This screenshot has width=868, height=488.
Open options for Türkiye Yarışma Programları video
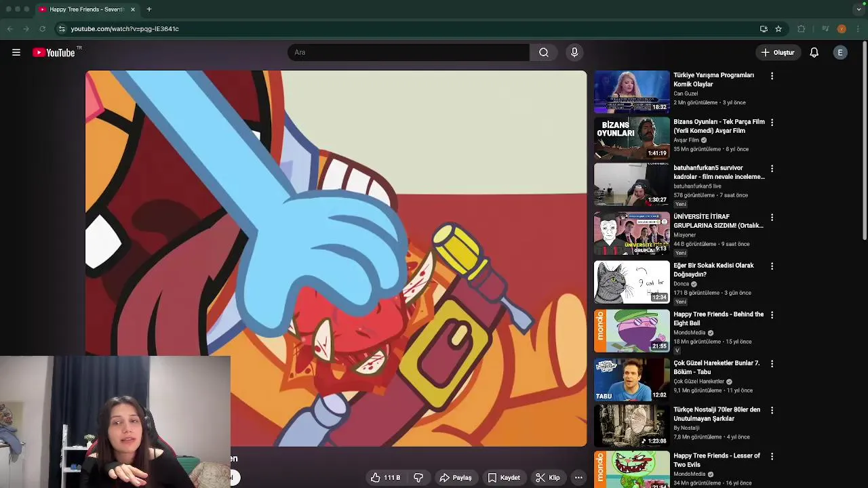click(772, 76)
